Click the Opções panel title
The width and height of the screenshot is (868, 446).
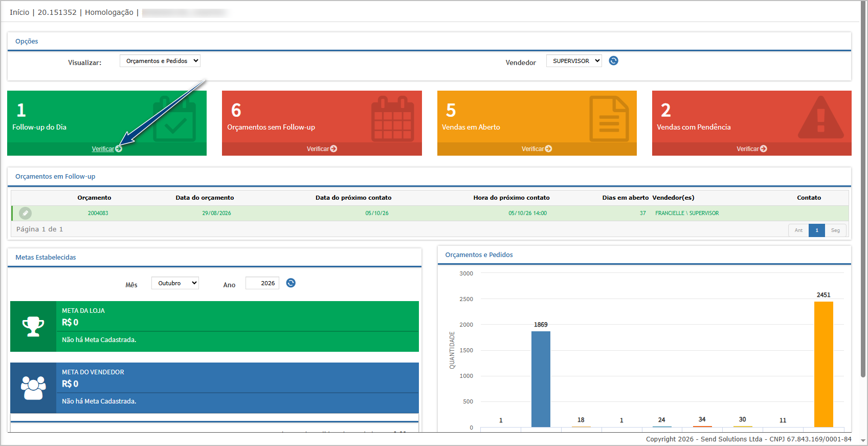(27, 41)
